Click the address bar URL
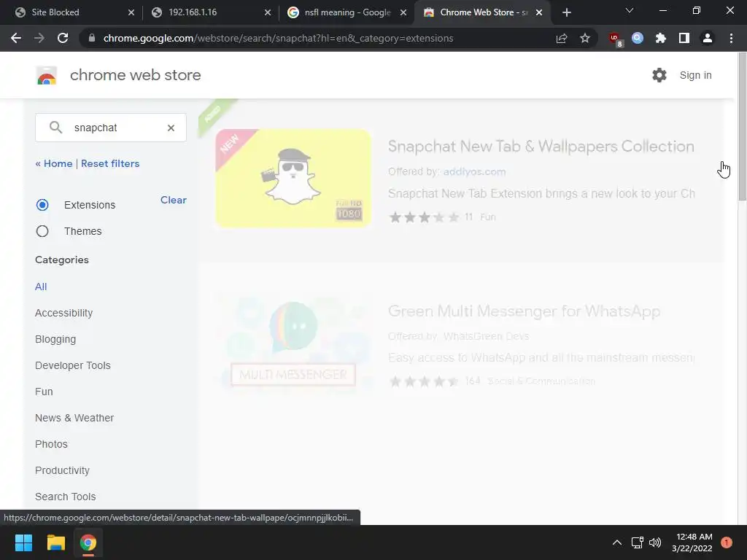 278,38
